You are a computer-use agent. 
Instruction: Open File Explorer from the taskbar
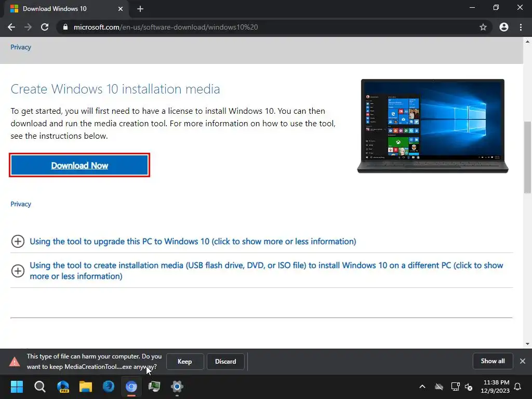tap(86, 387)
